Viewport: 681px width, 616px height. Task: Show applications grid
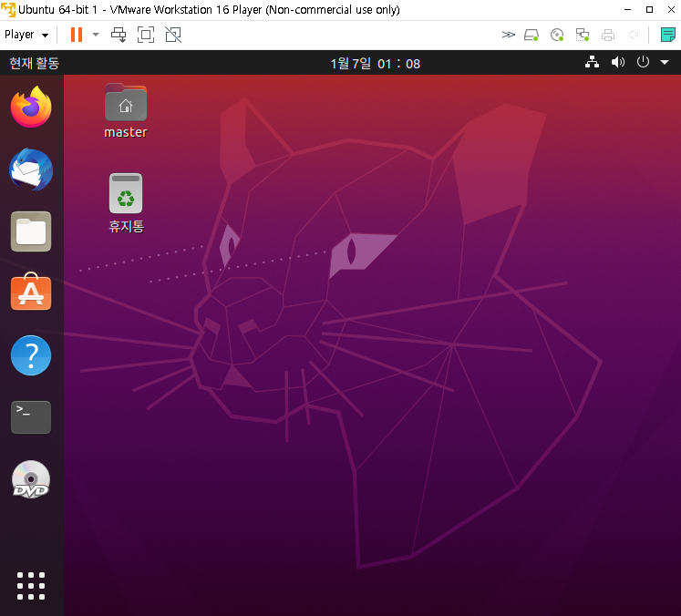(x=31, y=586)
